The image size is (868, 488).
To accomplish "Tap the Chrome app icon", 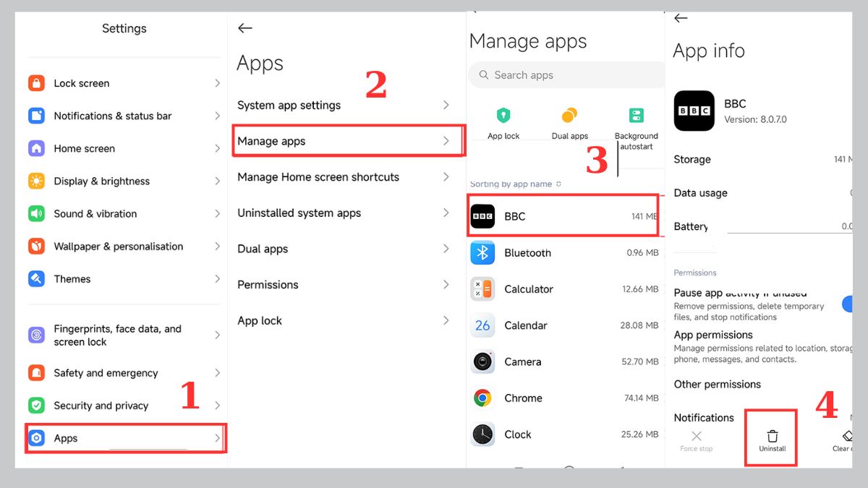I will click(x=482, y=398).
